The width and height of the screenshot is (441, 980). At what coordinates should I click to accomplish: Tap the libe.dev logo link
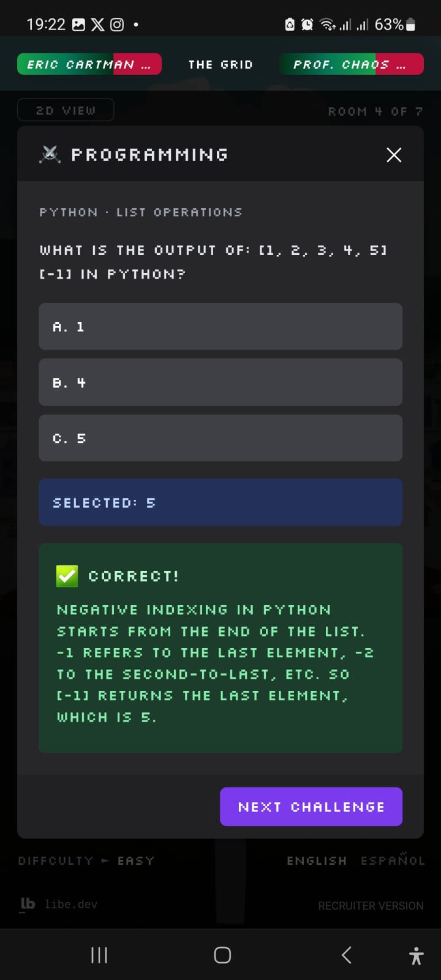(x=59, y=904)
